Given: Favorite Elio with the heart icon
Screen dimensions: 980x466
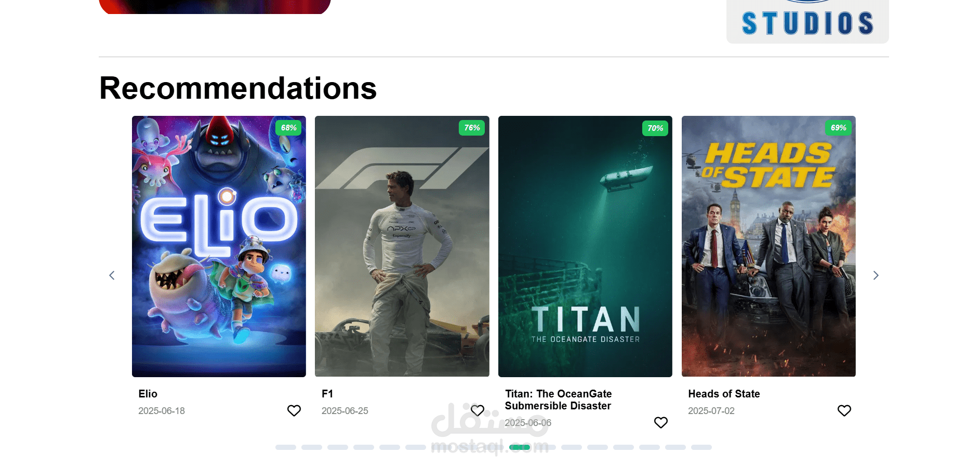Looking at the screenshot, I should coord(294,410).
